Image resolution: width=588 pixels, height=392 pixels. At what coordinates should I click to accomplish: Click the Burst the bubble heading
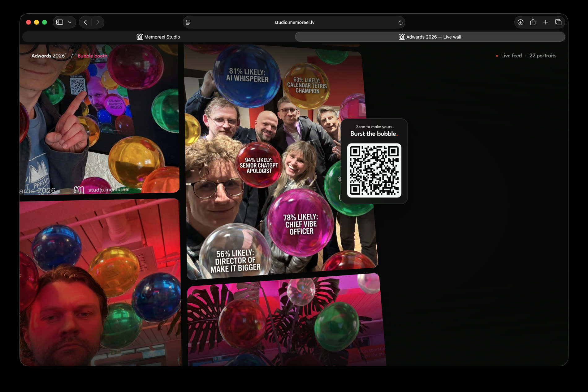(374, 134)
